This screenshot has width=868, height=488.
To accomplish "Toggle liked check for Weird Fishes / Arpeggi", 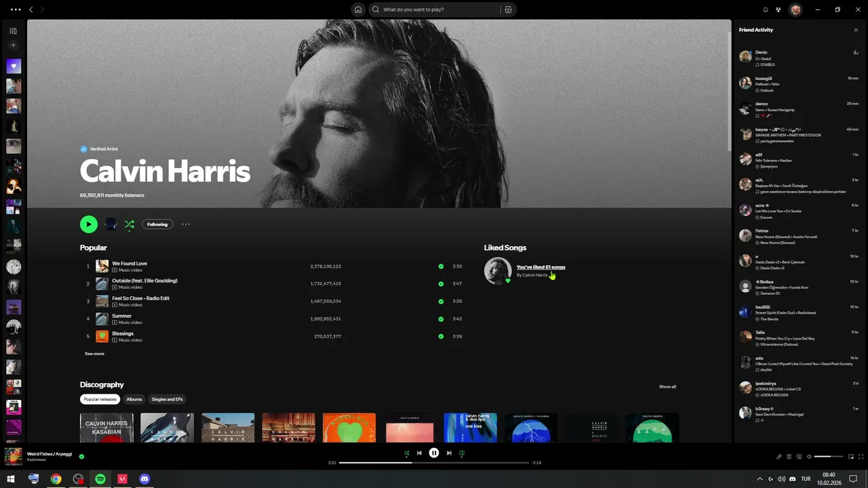I will click(x=81, y=456).
